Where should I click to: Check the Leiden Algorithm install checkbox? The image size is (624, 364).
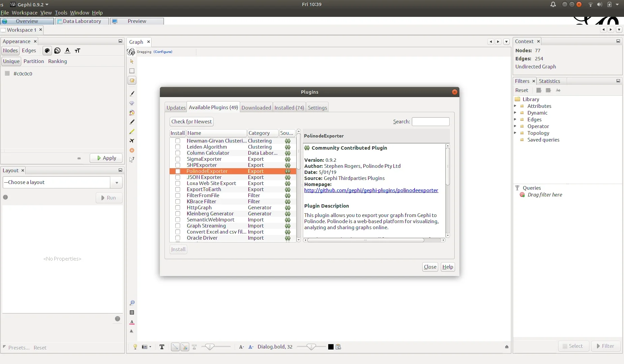(178, 147)
